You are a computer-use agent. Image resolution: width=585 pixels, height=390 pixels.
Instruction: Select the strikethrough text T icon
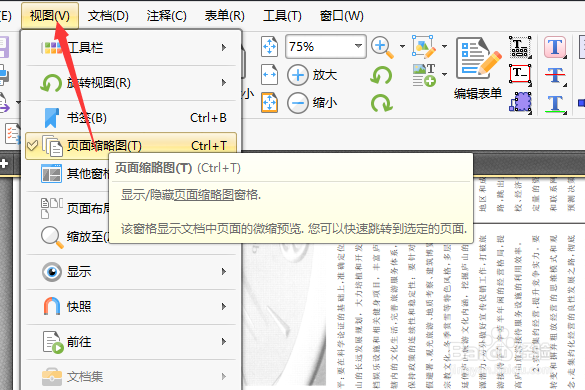[x=555, y=75]
